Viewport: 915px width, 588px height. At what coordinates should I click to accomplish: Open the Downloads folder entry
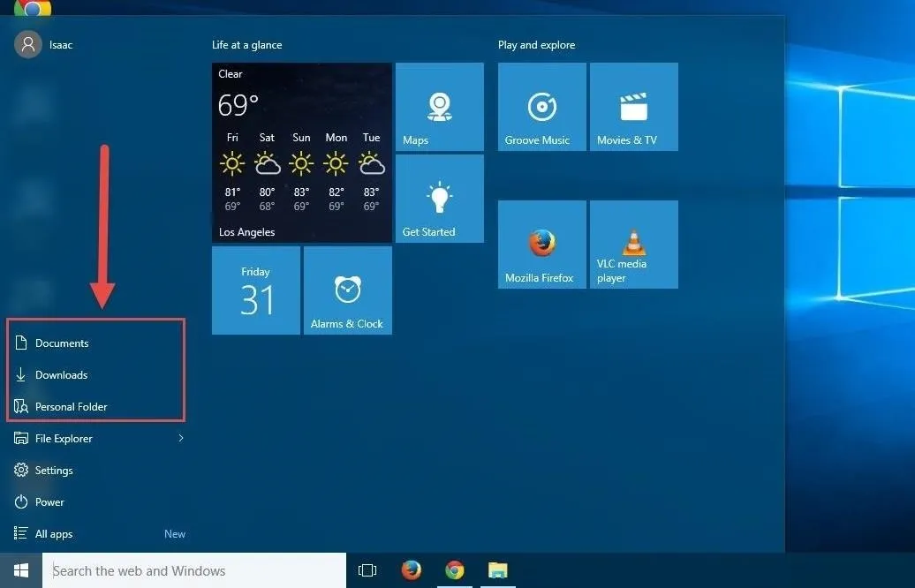(95, 374)
